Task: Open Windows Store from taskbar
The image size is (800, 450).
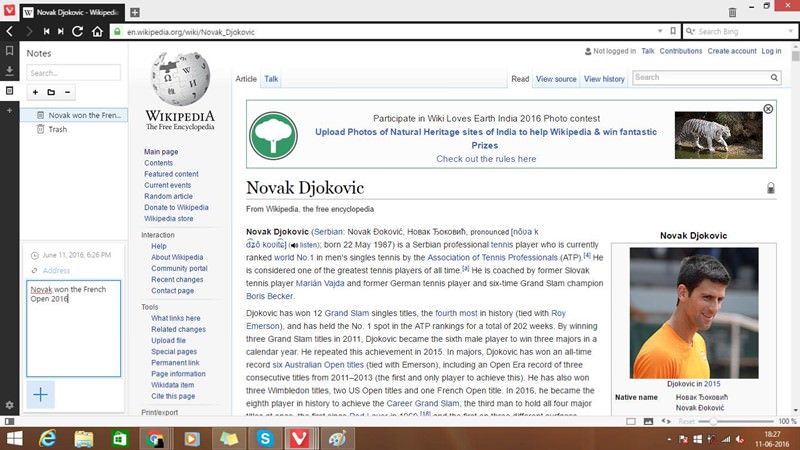Action: pyautogui.click(x=120, y=439)
